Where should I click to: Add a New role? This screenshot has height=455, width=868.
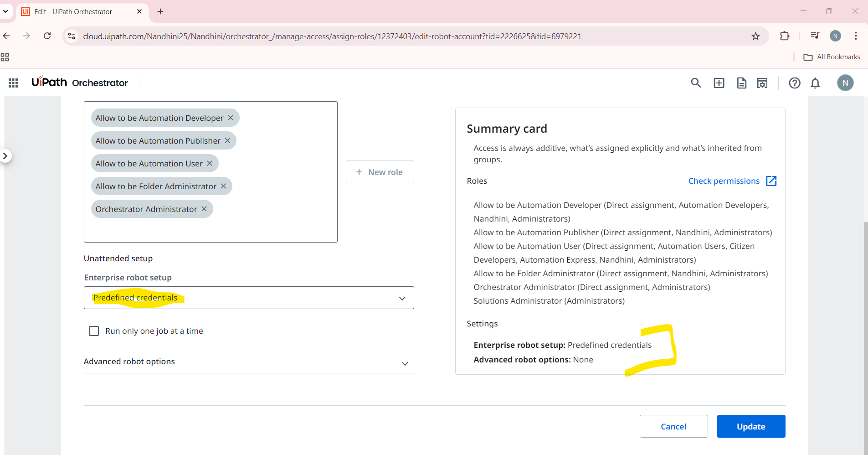coord(380,172)
